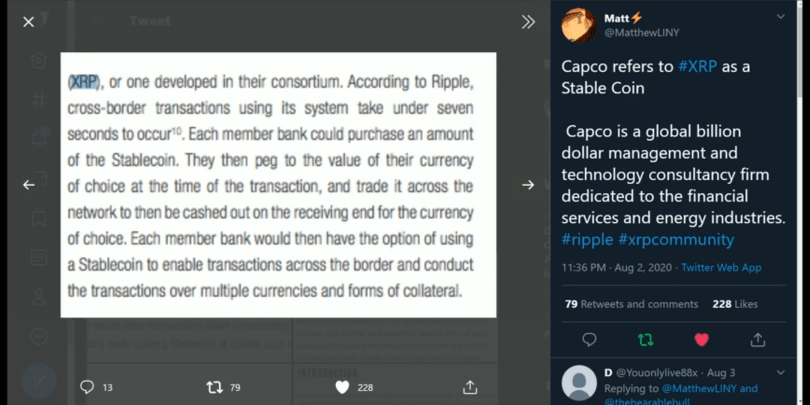This screenshot has width=810, height=405.
Task: Toggle the green retweet icon in sidebar
Action: [x=645, y=340]
